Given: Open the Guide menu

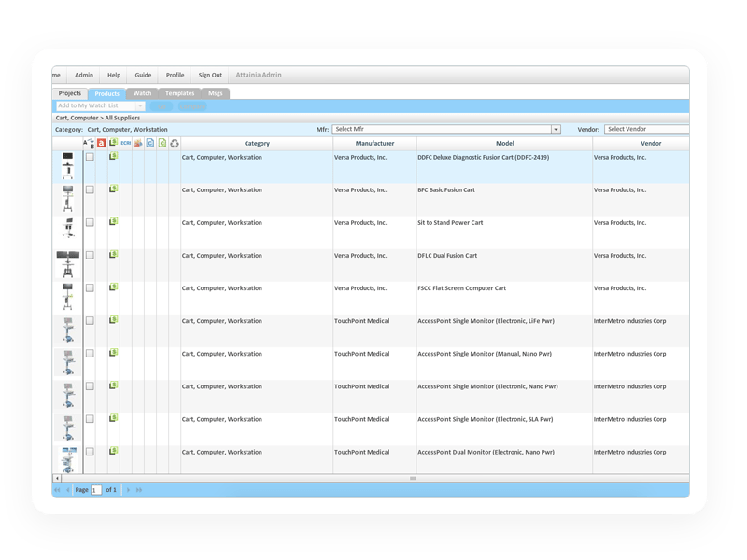Looking at the screenshot, I should (x=143, y=76).
